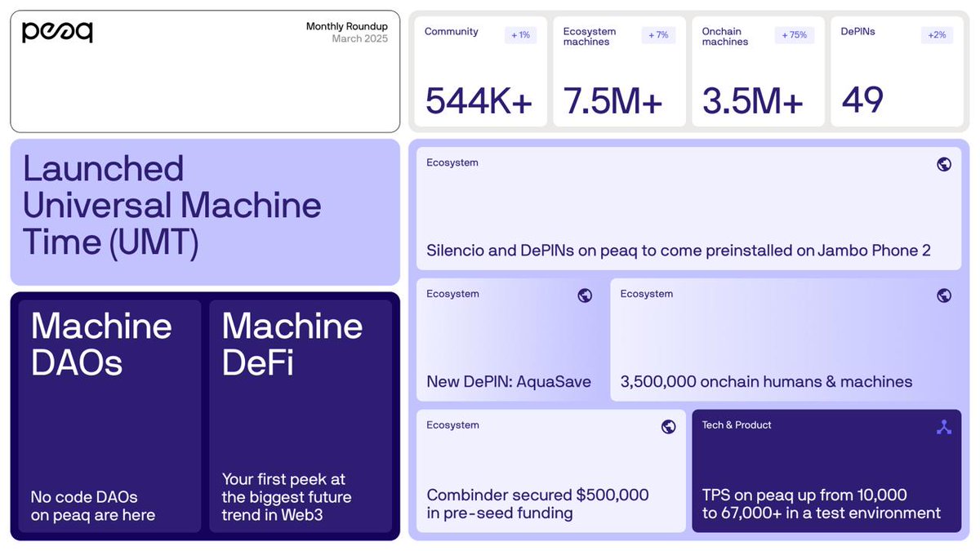This screenshot has height=551, width=980.
Task: Select the network icon on the TPS card
Action: (x=944, y=426)
